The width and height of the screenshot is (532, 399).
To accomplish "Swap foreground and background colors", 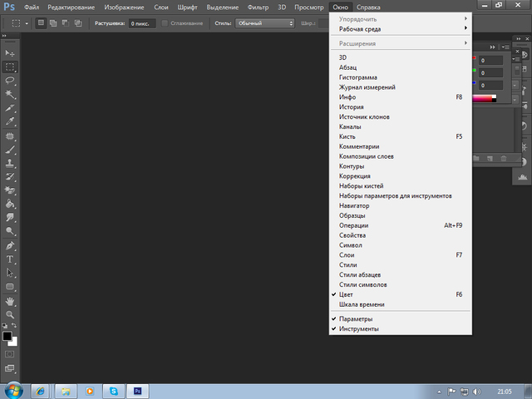I will click(x=14, y=325).
